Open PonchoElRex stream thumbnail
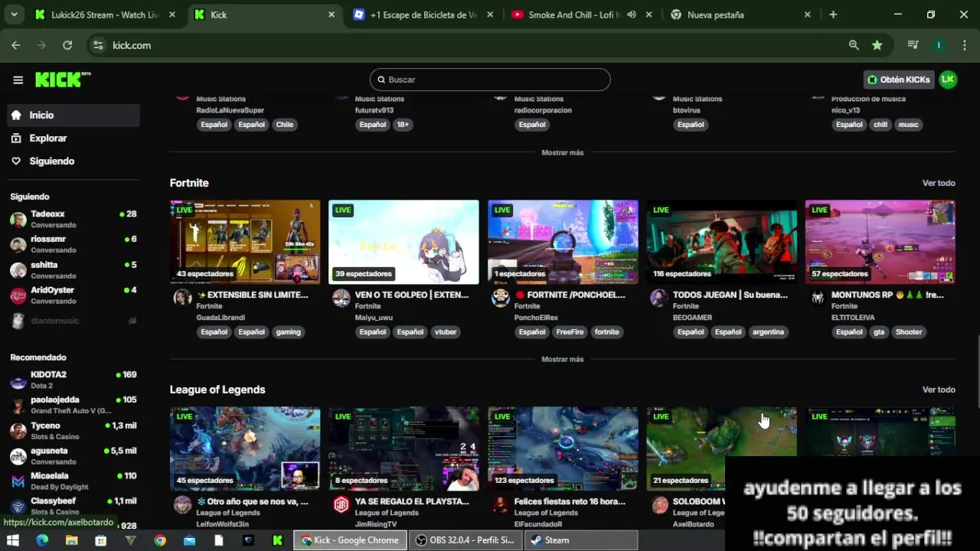This screenshot has height=551, width=980. (x=563, y=242)
